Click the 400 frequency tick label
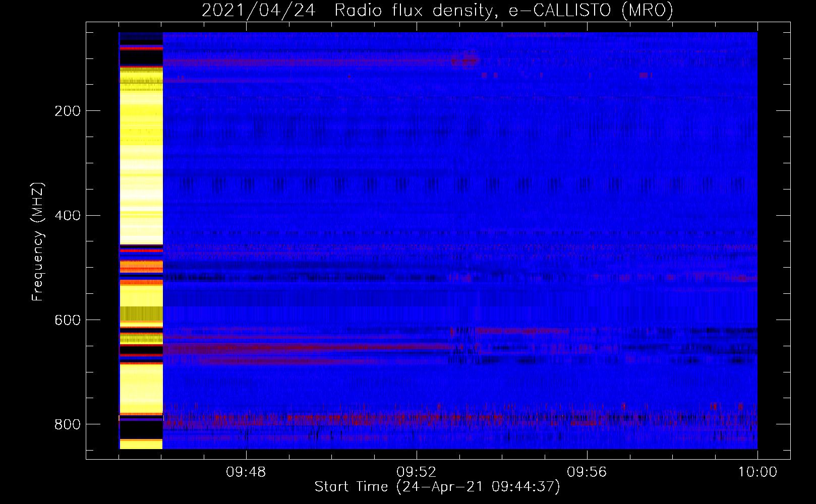The image size is (816, 504). pyautogui.click(x=68, y=216)
